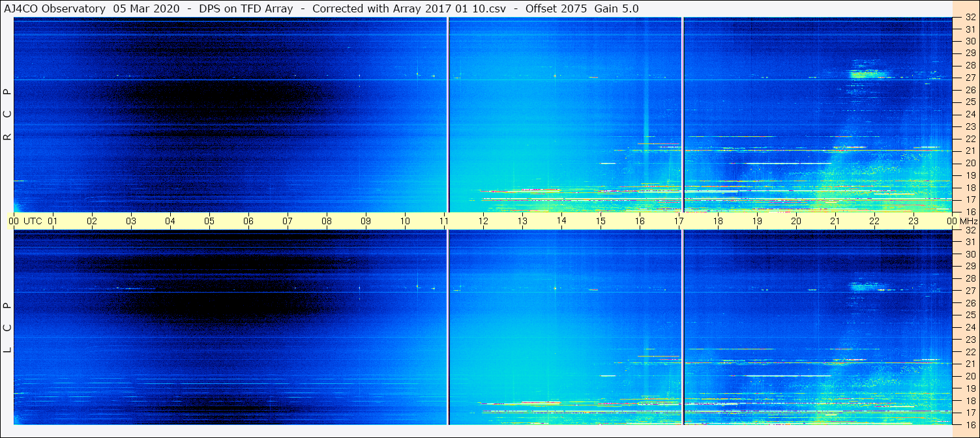
Task: Click hour marker 05 on the time axis
Action: point(209,221)
